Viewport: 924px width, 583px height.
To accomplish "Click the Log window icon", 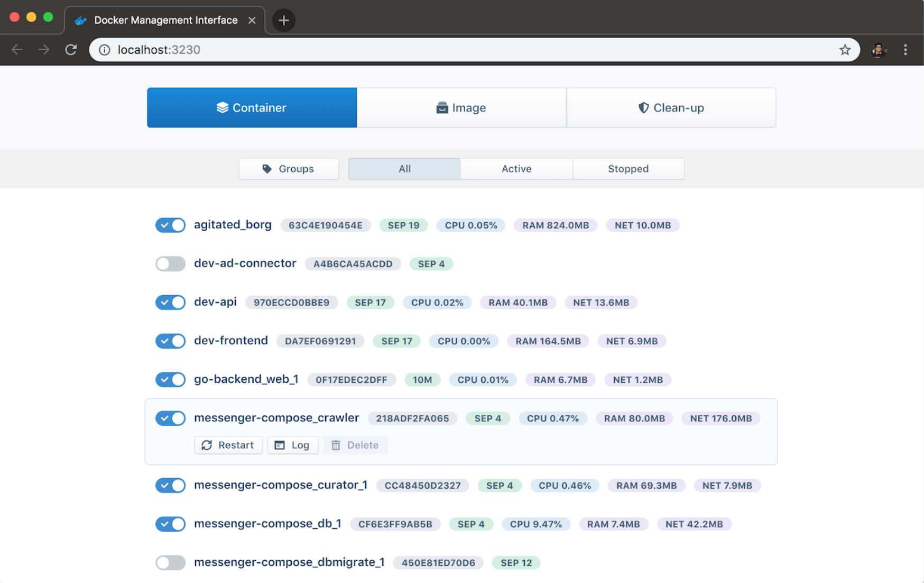I will tap(280, 445).
